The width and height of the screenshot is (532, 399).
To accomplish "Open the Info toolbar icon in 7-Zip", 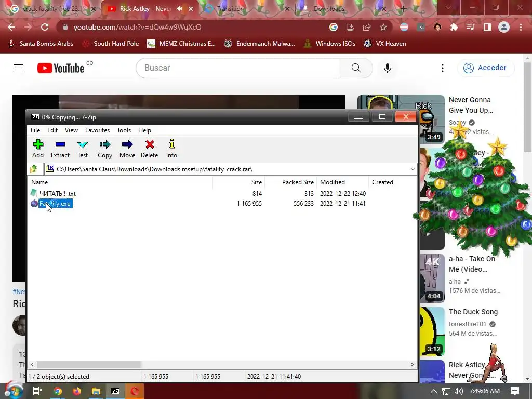I will 171,149.
